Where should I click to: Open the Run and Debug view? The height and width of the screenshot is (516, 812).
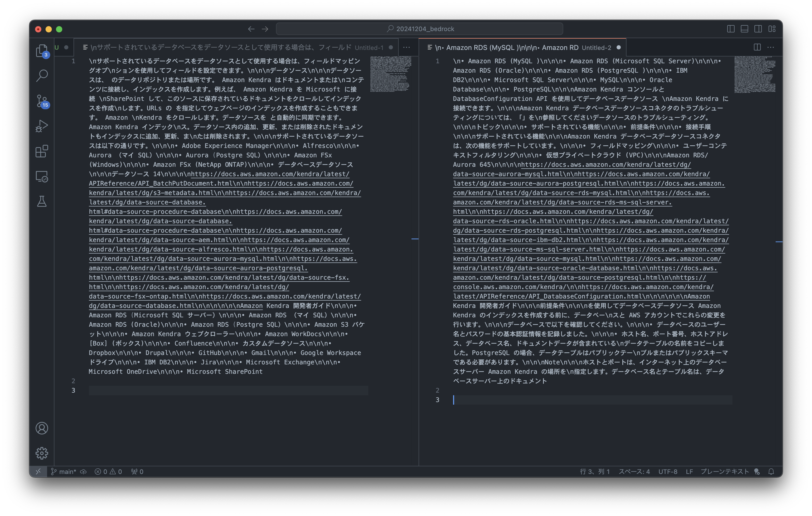[x=42, y=126]
